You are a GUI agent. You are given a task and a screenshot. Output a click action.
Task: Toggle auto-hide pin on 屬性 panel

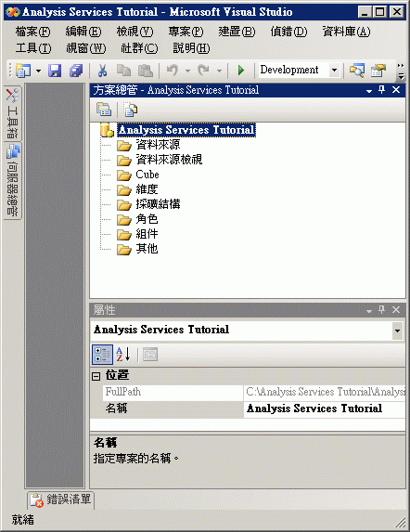(x=382, y=310)
